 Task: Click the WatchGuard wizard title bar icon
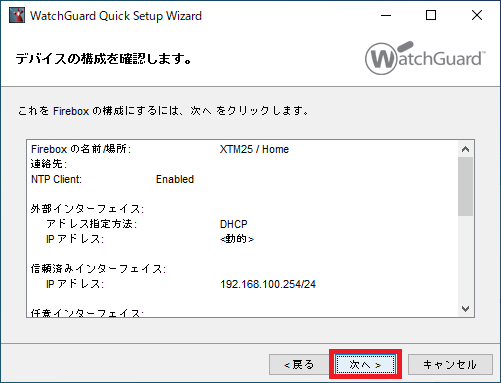pyautogui.click(x=17, y=15)
